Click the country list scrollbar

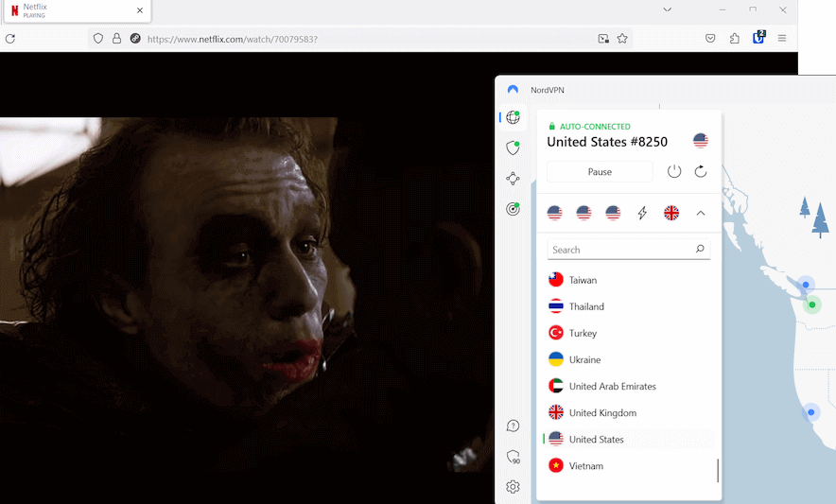coord(718,470)
